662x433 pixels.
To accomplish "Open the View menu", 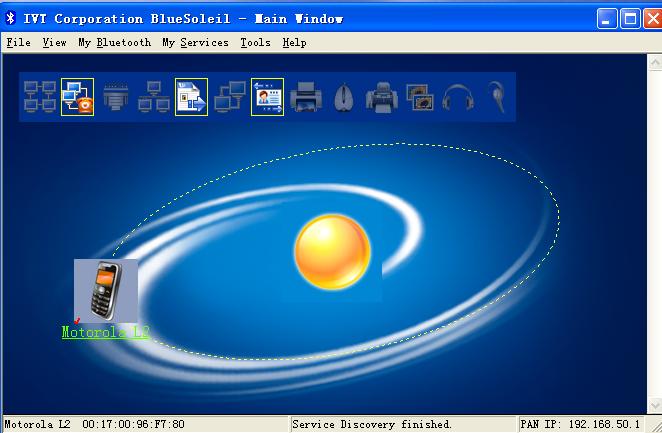I will 54,43.
